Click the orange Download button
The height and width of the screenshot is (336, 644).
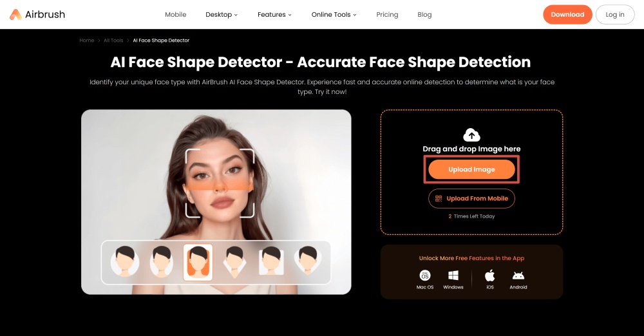[567, 14]
